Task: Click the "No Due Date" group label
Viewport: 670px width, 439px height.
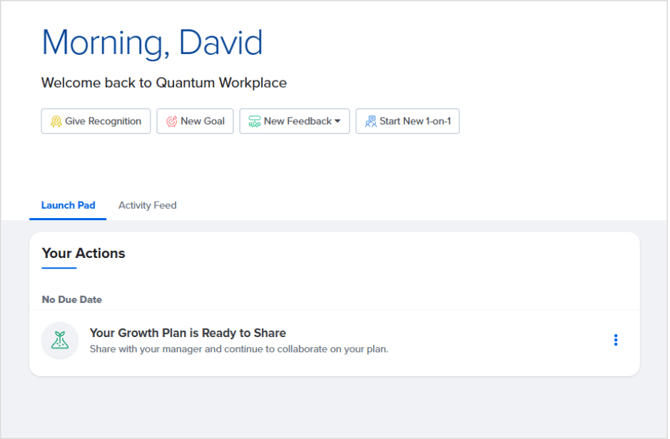Action: pos(72,299)
